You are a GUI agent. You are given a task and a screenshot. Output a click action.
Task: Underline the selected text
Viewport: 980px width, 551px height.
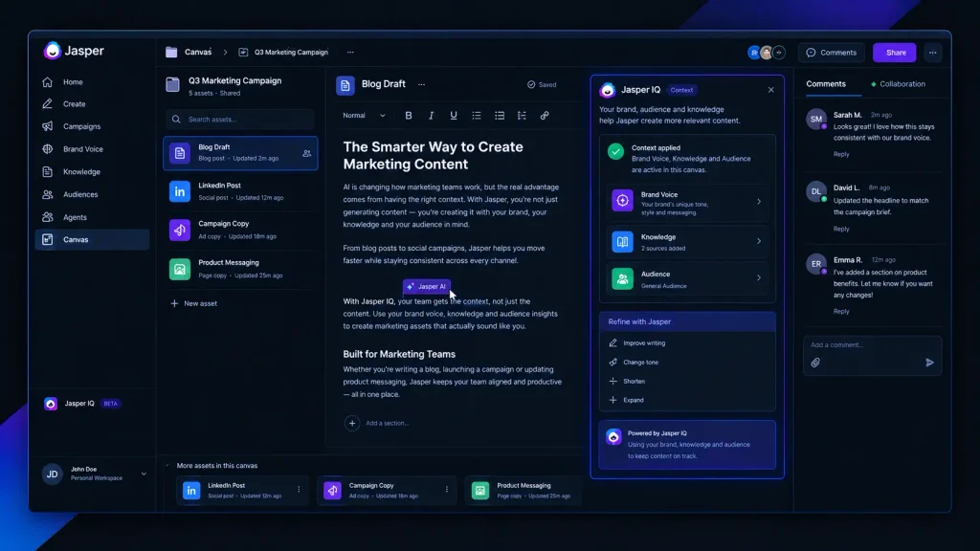(x=454, y=116)
